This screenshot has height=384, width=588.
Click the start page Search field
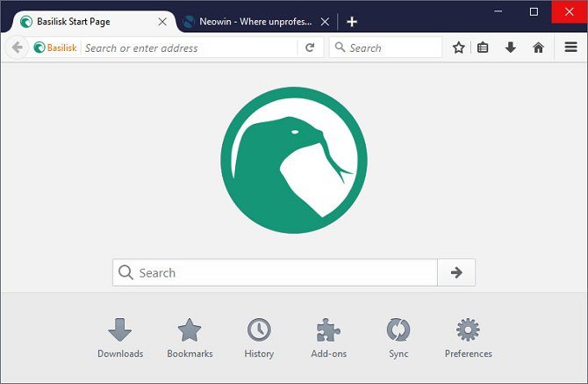click(x=275, y=272)
